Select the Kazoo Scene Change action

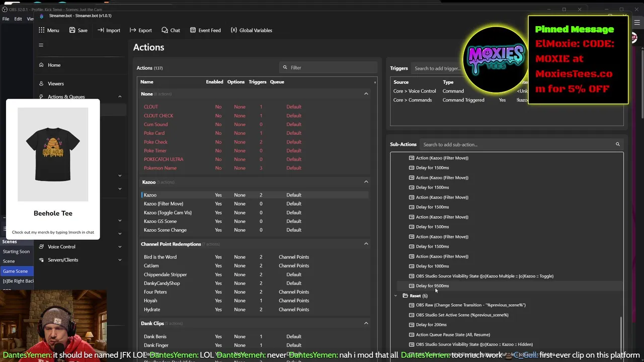click(x=254, y=230)
